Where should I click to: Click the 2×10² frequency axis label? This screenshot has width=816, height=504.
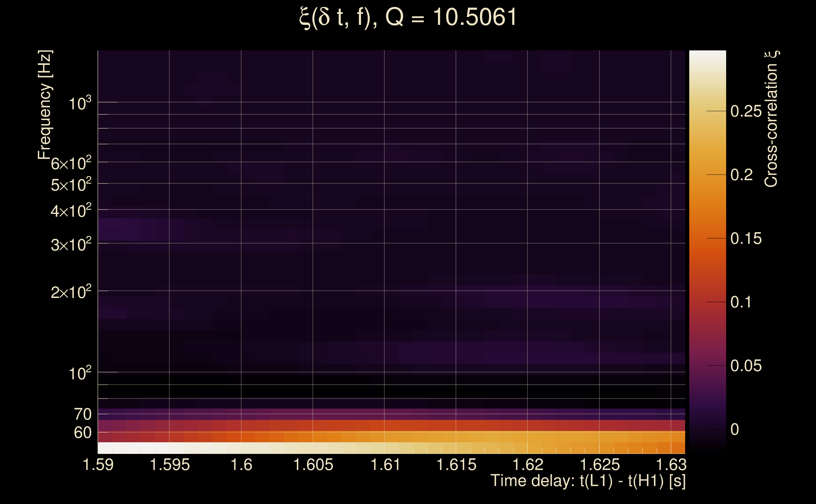[71, 292]
